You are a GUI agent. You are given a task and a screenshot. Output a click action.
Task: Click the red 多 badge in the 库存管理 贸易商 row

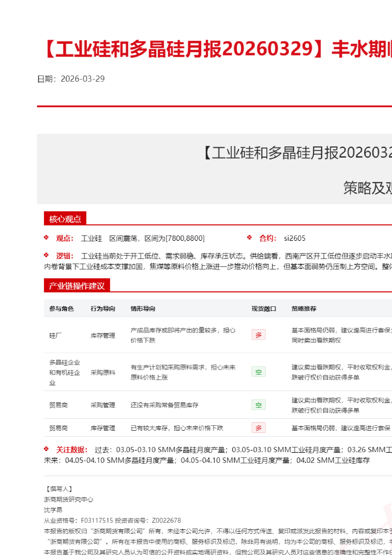pyautogui.click(x=258, y=428)
